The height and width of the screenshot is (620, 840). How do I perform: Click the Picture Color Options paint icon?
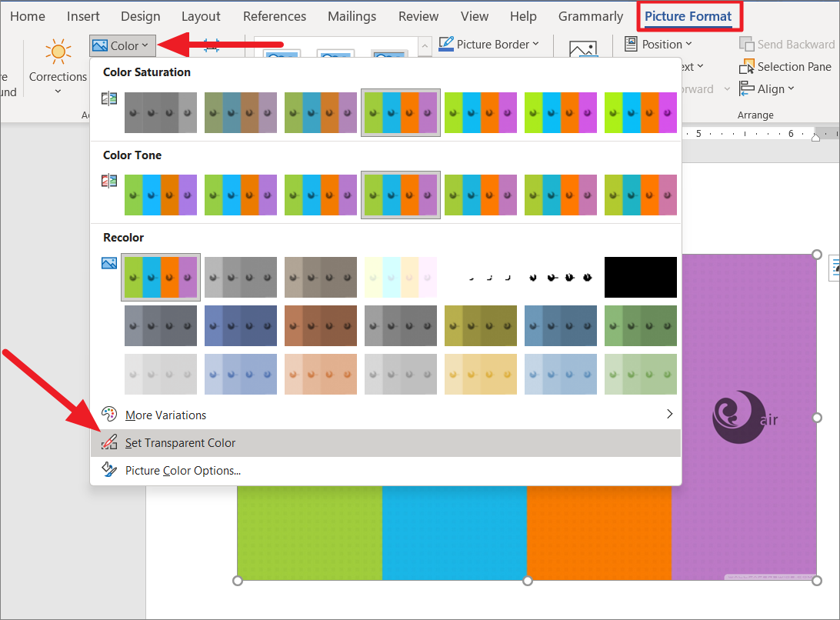coord(109,469)
